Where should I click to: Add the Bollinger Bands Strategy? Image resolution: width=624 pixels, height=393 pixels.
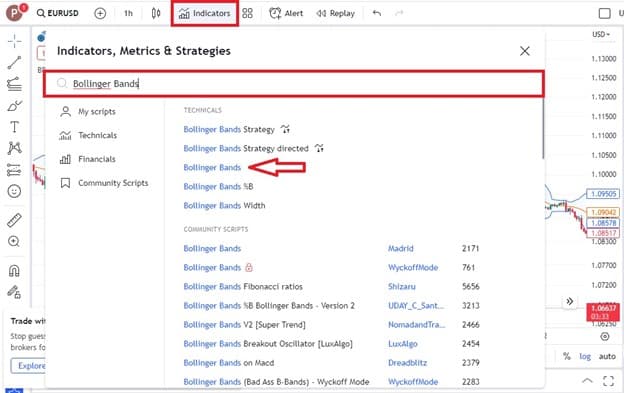[x=229, y=129]
